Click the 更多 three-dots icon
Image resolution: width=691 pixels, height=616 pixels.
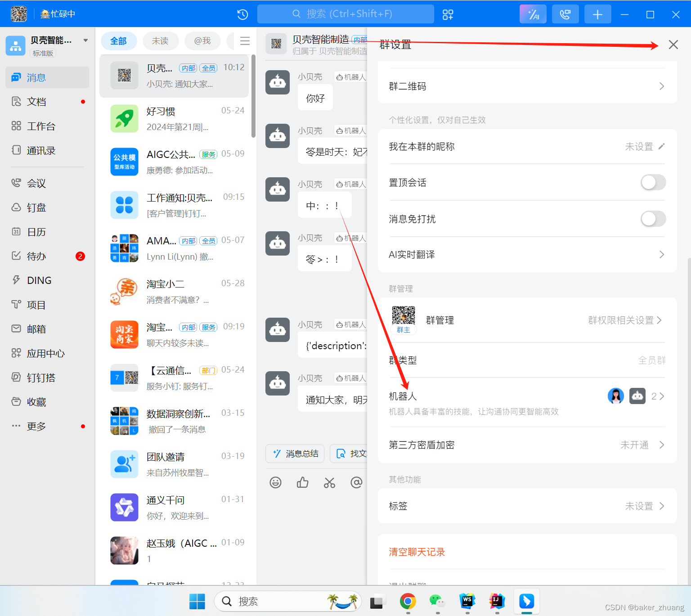tap(16, 426)
